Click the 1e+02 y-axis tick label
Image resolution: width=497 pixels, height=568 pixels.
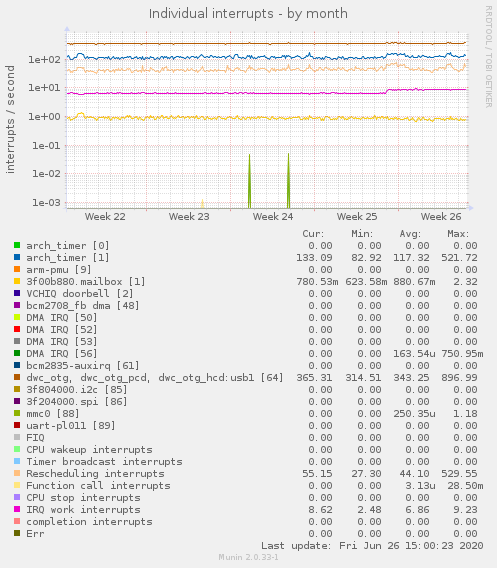click(45, 59)
